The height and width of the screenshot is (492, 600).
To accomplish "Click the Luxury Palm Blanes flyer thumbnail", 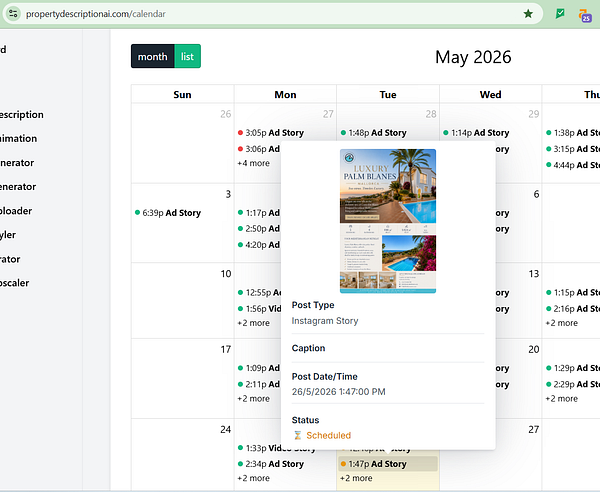I will (x=388, y=221).
